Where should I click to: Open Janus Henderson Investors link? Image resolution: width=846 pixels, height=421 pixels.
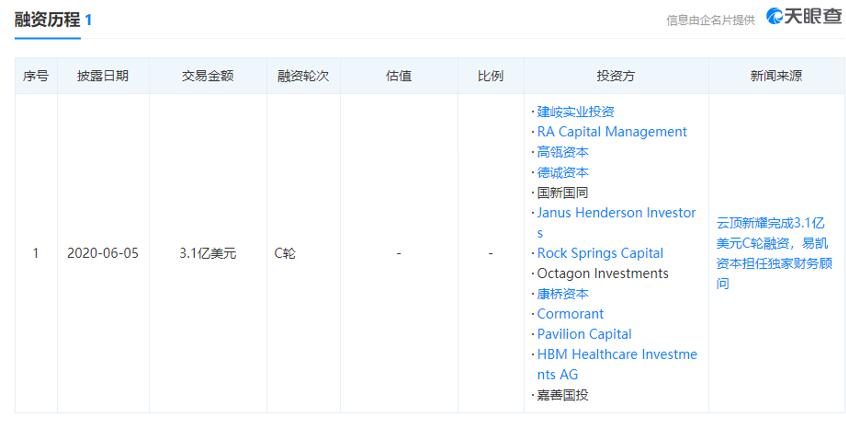tap(616, 223)
